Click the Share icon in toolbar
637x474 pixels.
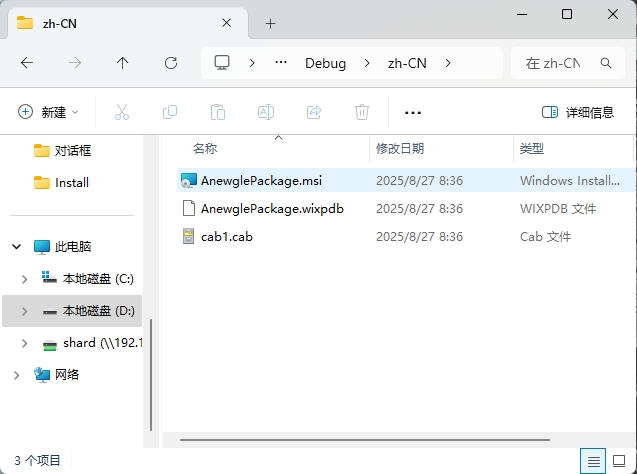[x=314, y=112]
